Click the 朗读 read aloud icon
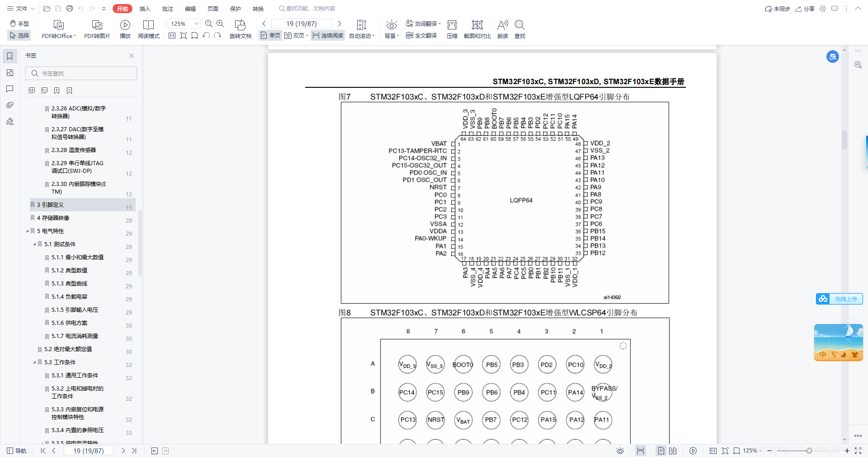Image resolution: width=868 pixels, height=457 pixels. (503, 25)
